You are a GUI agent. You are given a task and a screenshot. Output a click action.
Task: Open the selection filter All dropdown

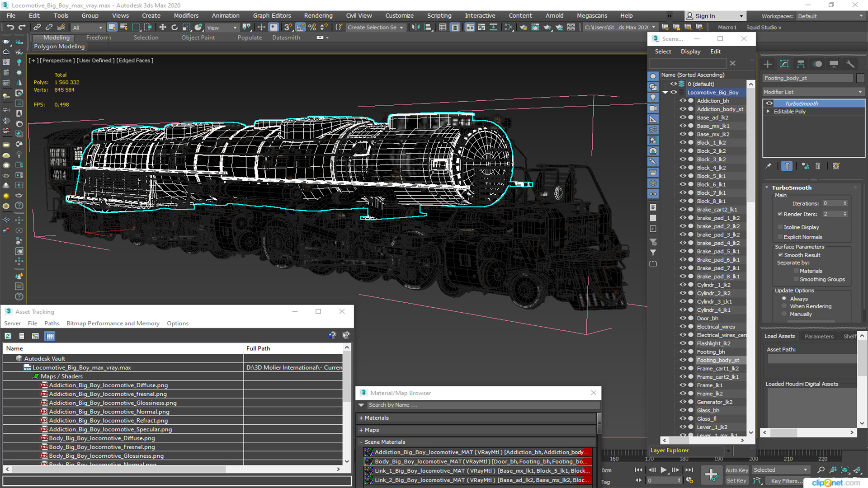(x=88, y=28)
